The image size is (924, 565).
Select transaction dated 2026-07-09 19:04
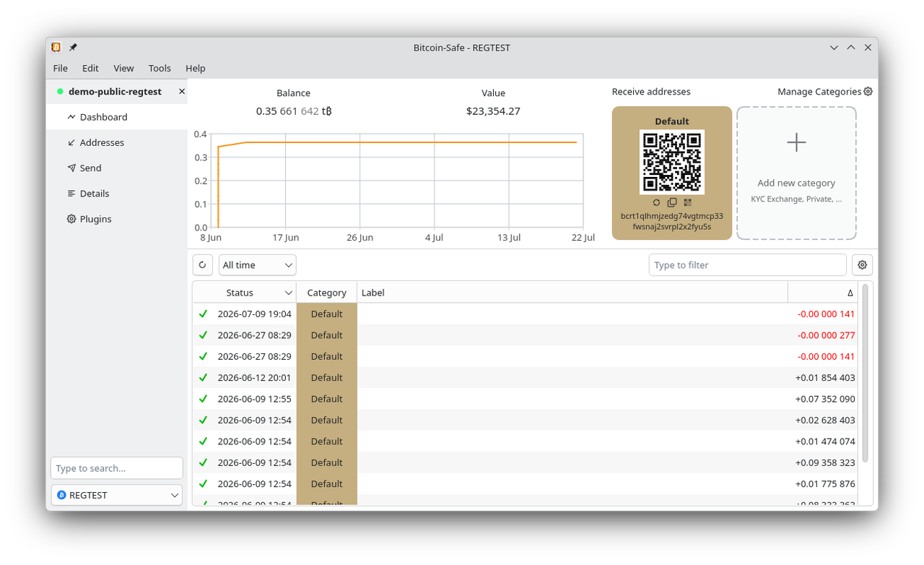[x=255, y=314]
